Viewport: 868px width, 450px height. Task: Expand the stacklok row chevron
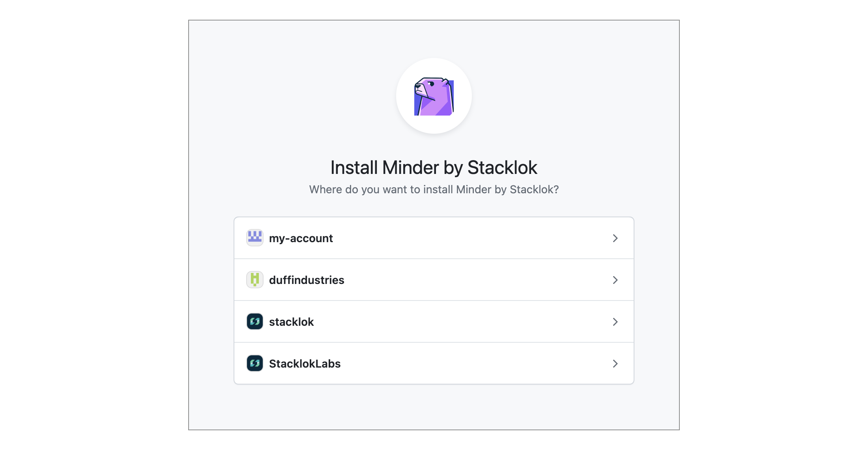pos(615,322)
